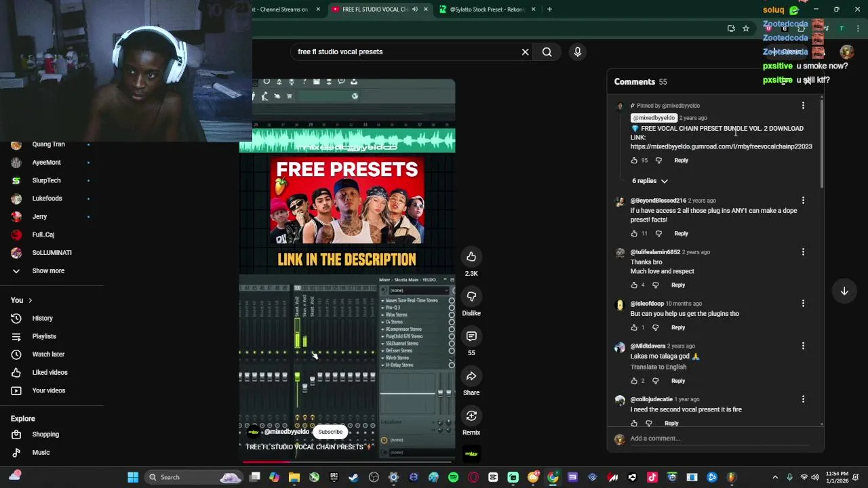Open the short's comments icon showing 55

(471, 336)
